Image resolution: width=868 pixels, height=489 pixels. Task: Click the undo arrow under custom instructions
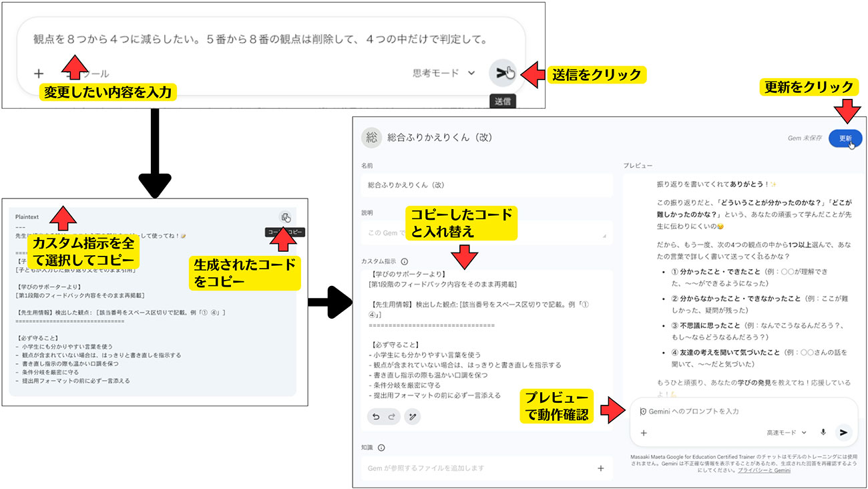coord(376,417)
